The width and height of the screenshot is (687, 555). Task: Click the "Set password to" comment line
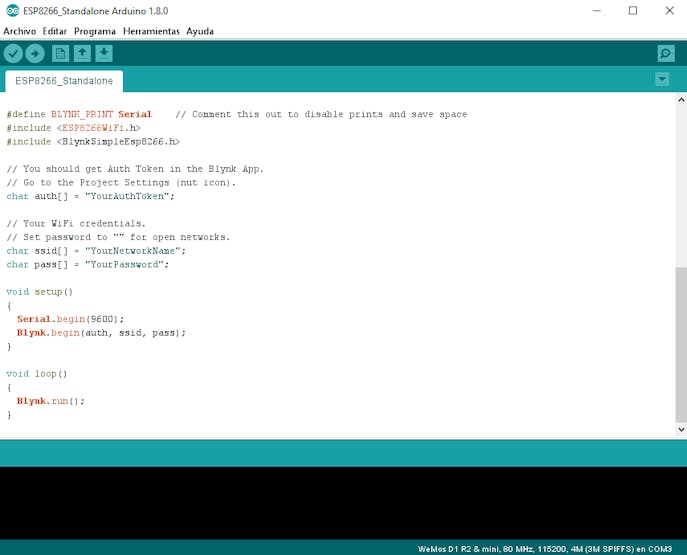pos(118,237)
